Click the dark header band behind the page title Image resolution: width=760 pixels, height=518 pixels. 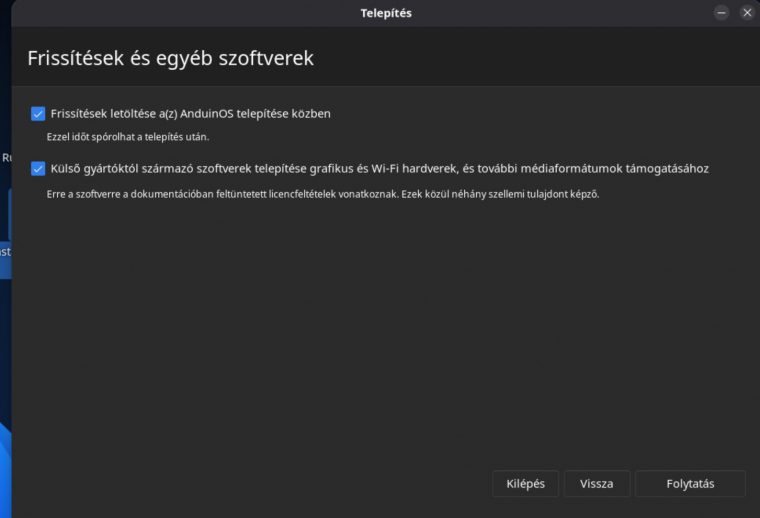tap(533, 57)
